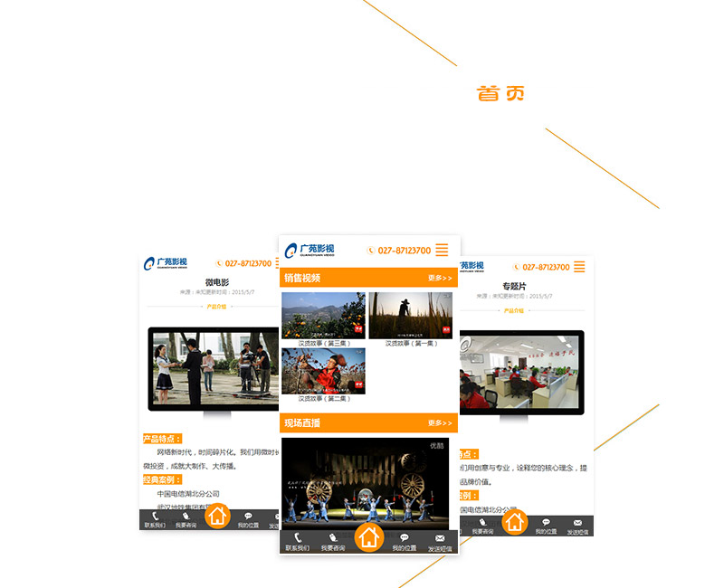Play the 现场直播 stage performance video

coord(365,483)
